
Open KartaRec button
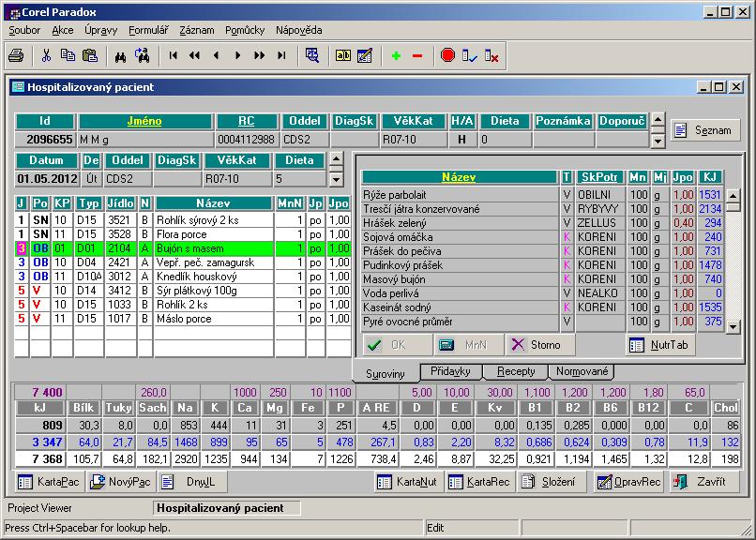tap(479, 482)
